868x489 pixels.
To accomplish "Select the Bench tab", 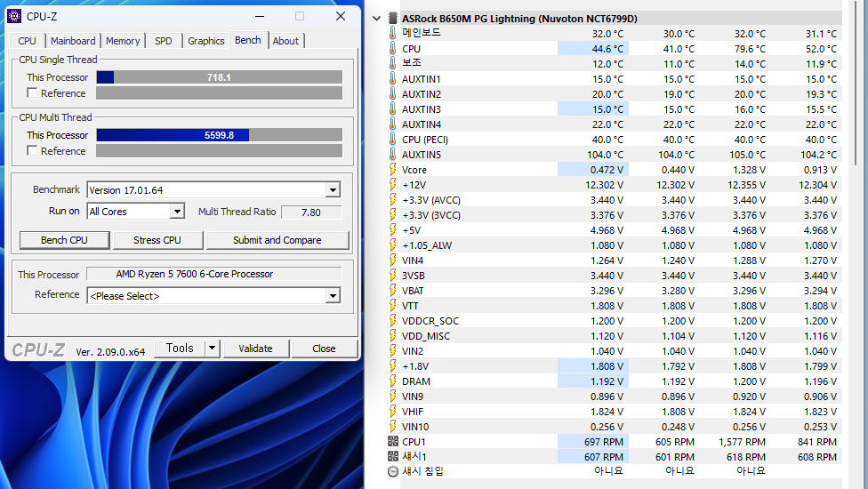I will [x=248, y=40].
